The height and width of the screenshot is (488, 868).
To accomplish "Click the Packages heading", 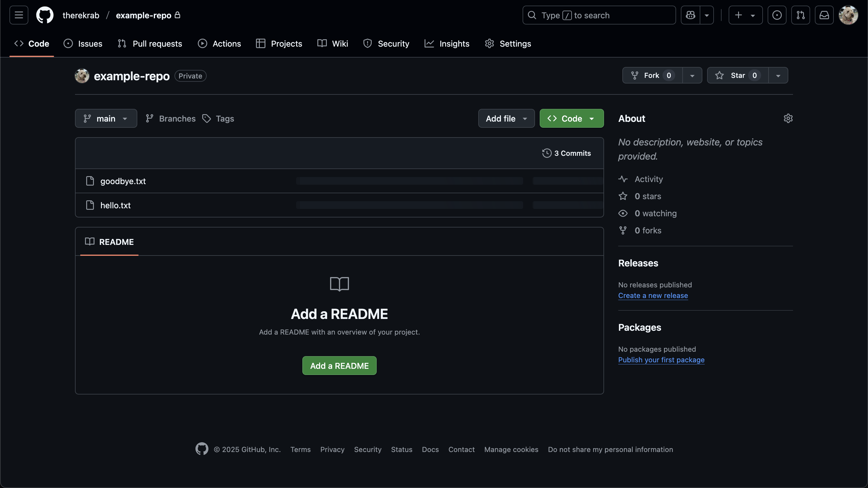I will (x=639, y=327).
